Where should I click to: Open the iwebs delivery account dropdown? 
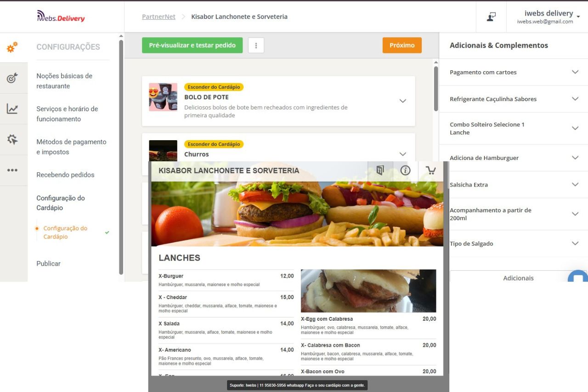click(548, 17)
